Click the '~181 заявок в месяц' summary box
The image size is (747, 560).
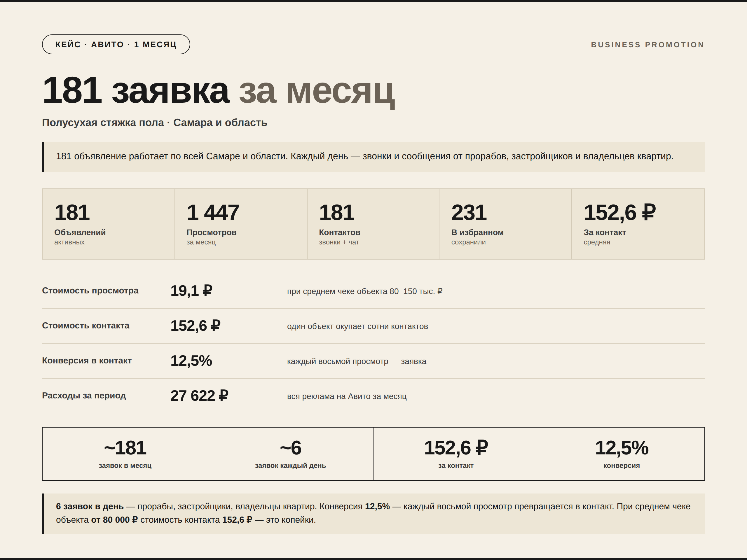125,454
